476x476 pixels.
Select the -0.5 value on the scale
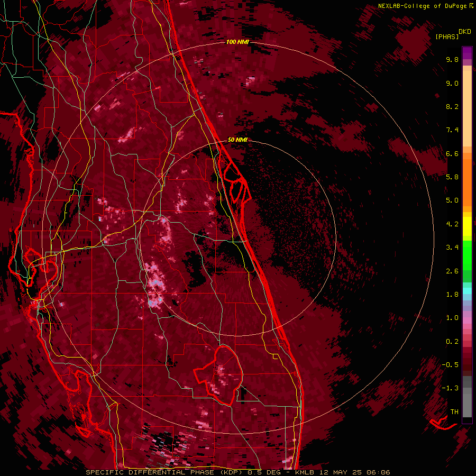450,365
